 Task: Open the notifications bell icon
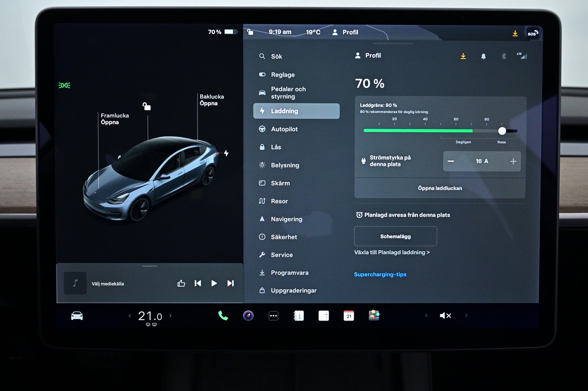483,56
